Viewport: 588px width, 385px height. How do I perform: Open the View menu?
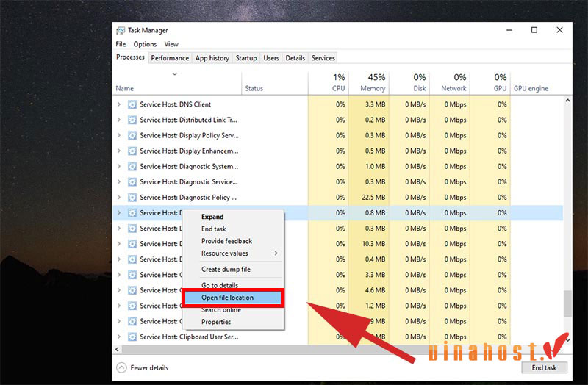pyautogui.click(x=171, y=44)
